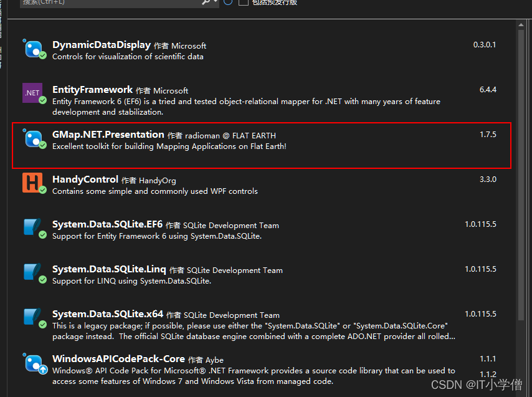
Task: Click 'This is a legacy package' description
Action: tap(254, 331)
